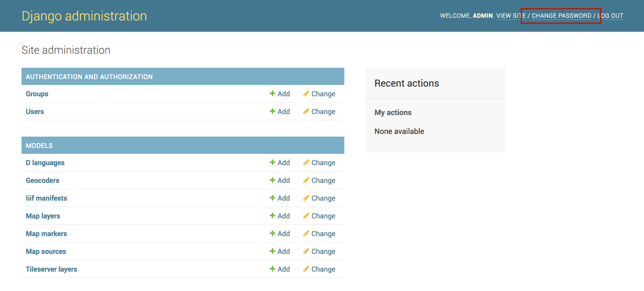Click the plus icon for Geocoders
644x291 pixels.
point(272,180)
